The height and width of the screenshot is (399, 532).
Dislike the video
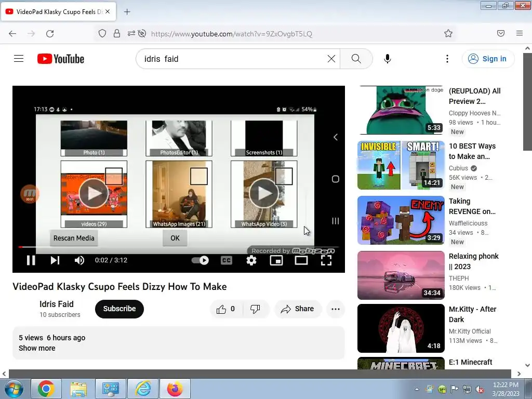tap(255, 309)
